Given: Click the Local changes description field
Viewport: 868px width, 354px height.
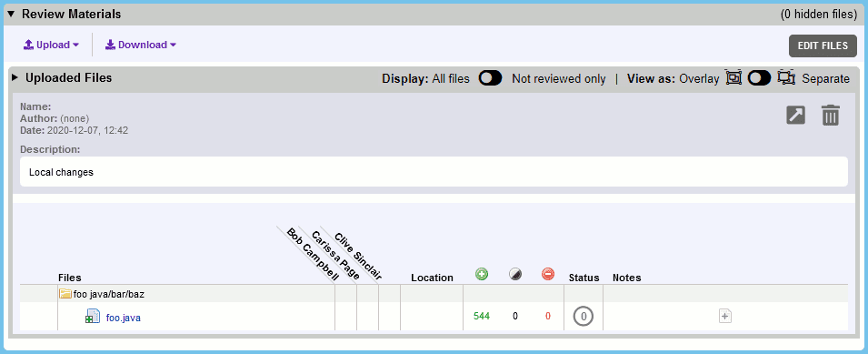Looking at the screenshot, I should [434, 172].
